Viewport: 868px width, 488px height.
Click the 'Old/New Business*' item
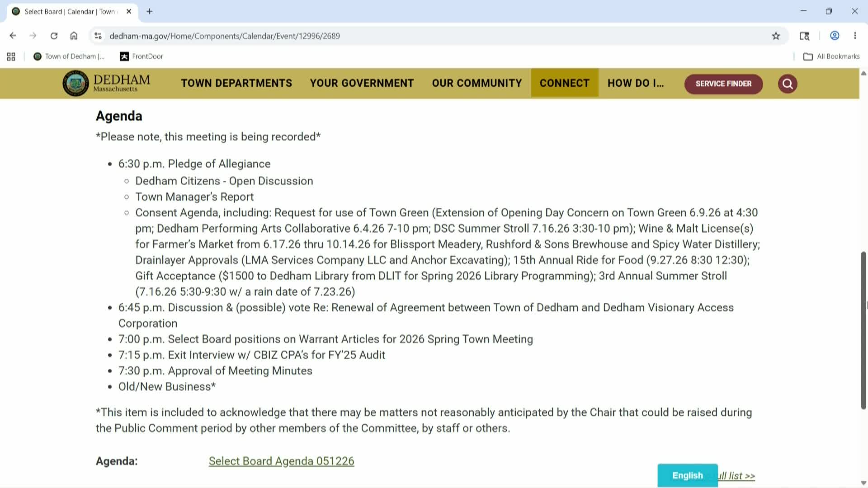(167, 386)
